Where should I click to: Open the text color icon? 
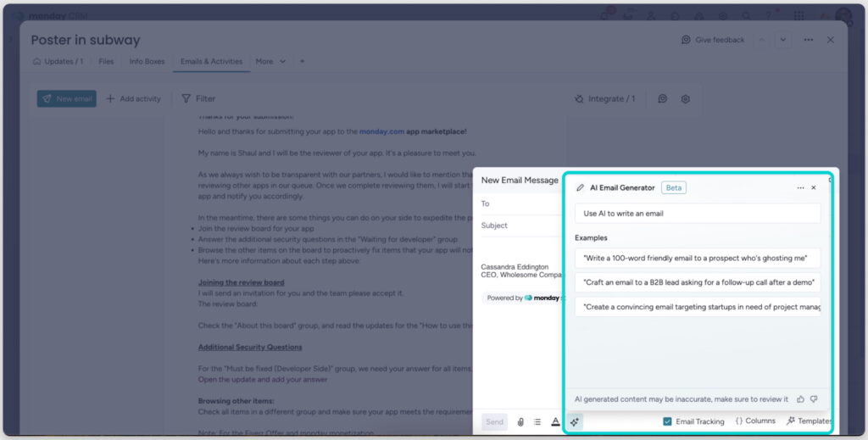click(x=555, y=421)
